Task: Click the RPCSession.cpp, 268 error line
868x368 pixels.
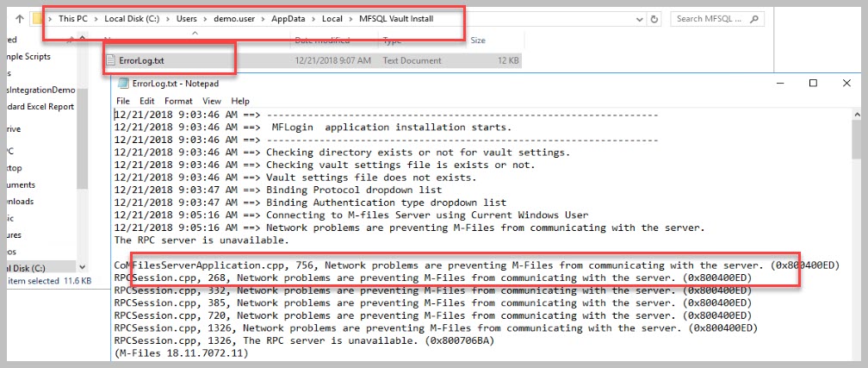Action: [433, 278]
